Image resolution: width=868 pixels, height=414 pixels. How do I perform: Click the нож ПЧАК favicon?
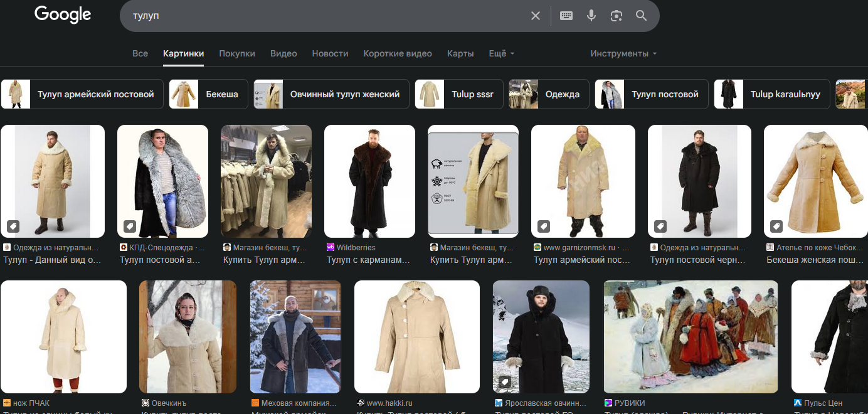pos(7,403)
